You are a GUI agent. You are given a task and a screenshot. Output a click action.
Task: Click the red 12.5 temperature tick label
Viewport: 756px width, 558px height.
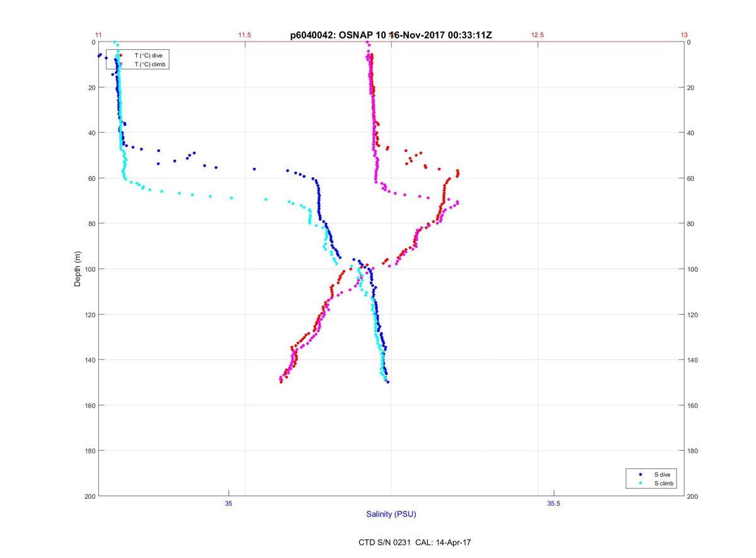(x=537, y=35)
